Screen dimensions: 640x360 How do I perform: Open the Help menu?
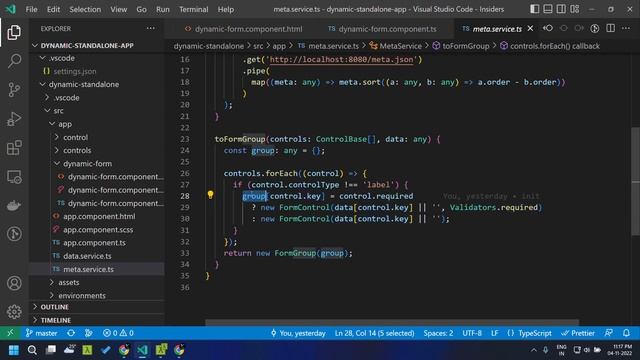226,9
